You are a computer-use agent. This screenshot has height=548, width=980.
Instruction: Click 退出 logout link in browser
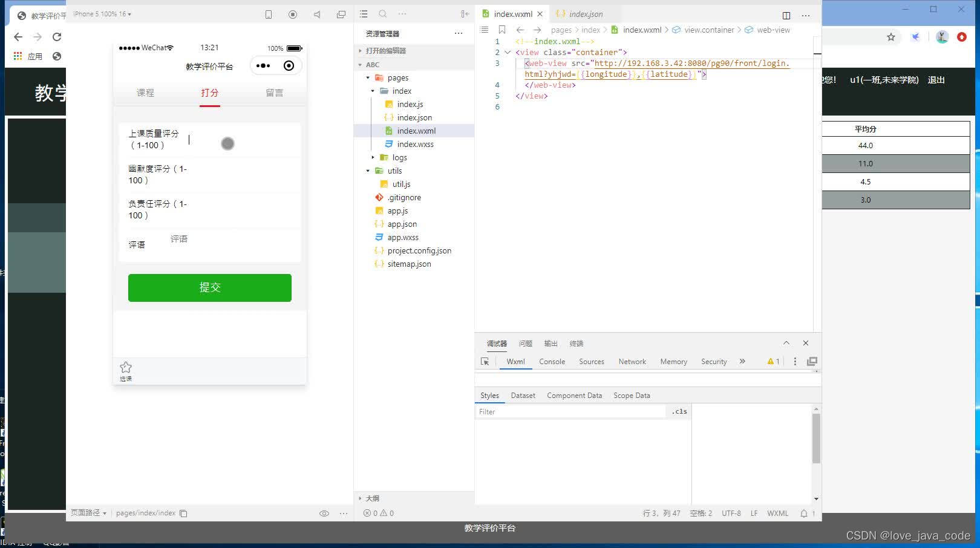click(x=936, y=80)
